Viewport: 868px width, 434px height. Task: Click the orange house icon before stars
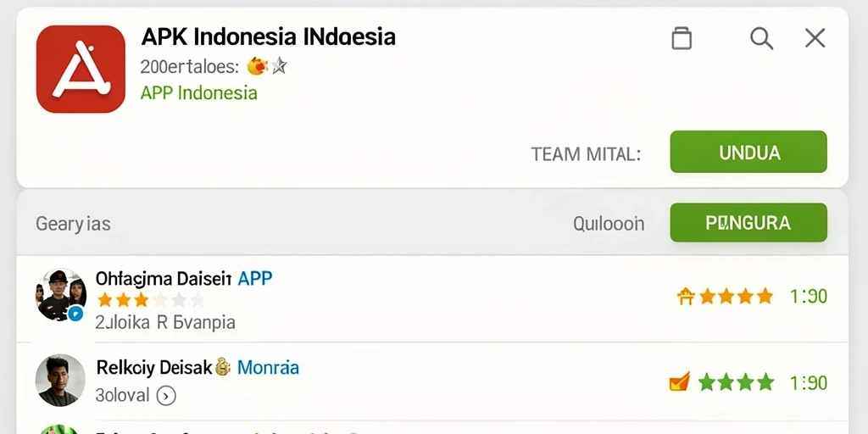tap(686, 296)
